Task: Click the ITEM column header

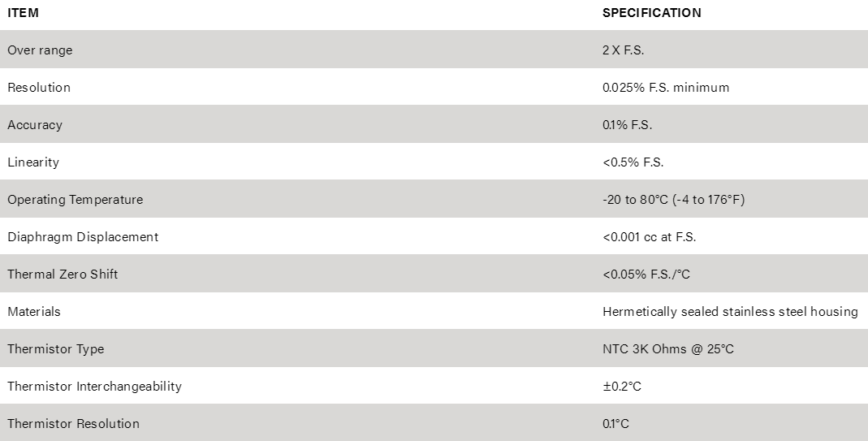Action: point(23,13)
